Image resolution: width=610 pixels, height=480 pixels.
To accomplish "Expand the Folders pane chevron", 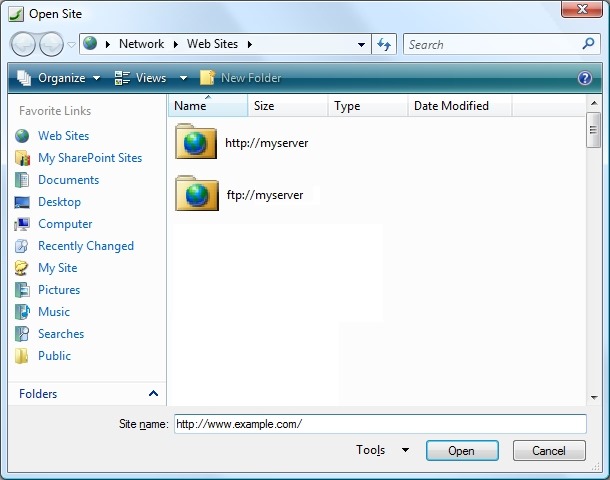I will click(x=153, y=394).
